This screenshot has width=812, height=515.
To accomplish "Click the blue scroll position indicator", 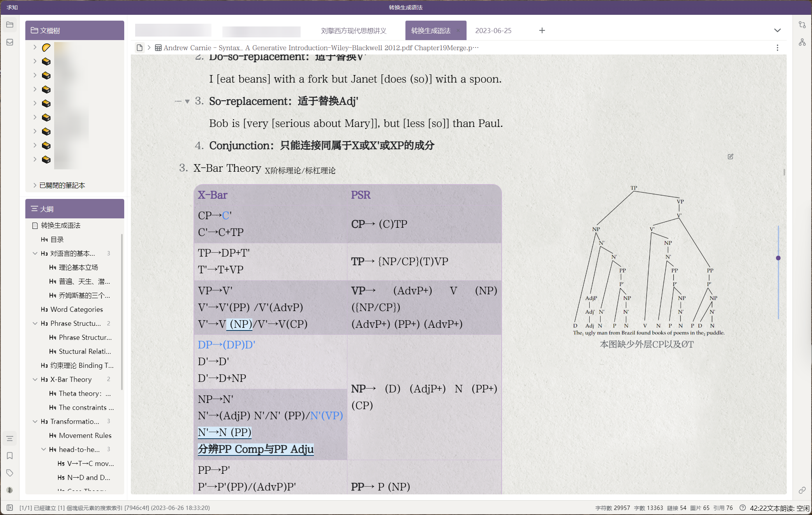I will [778, 258].
